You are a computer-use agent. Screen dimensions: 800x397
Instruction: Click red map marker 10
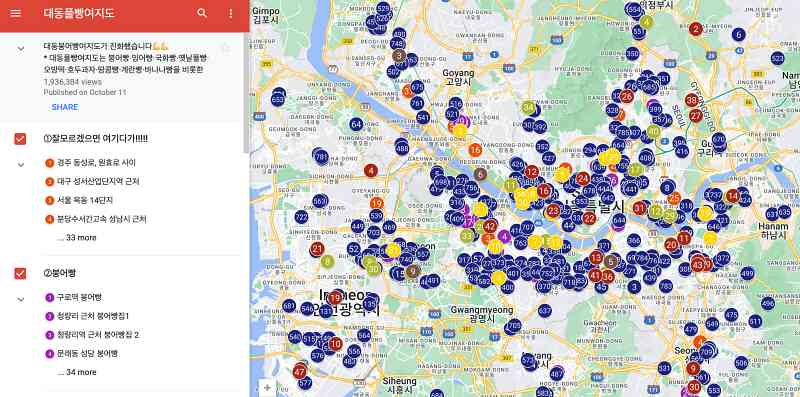[x=335, y=344]
